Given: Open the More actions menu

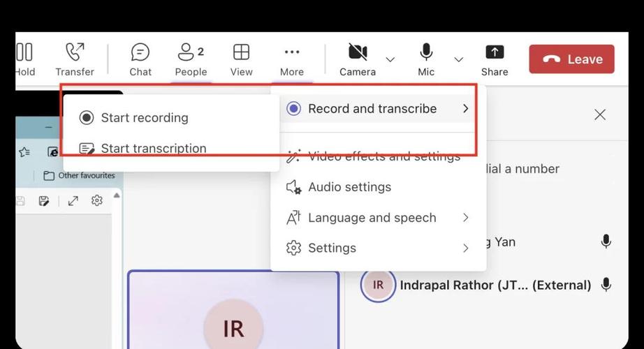Looking at the screenshot, I should click(291, 59).
